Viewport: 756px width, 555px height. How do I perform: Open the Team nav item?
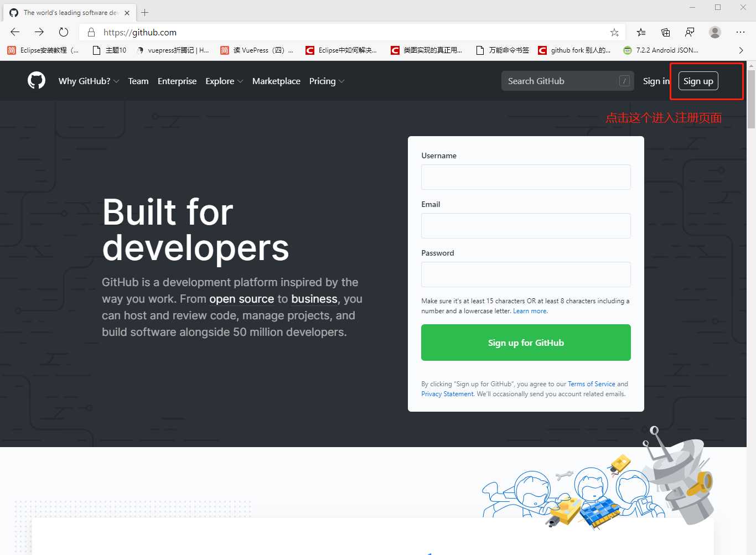coord(138,81)
